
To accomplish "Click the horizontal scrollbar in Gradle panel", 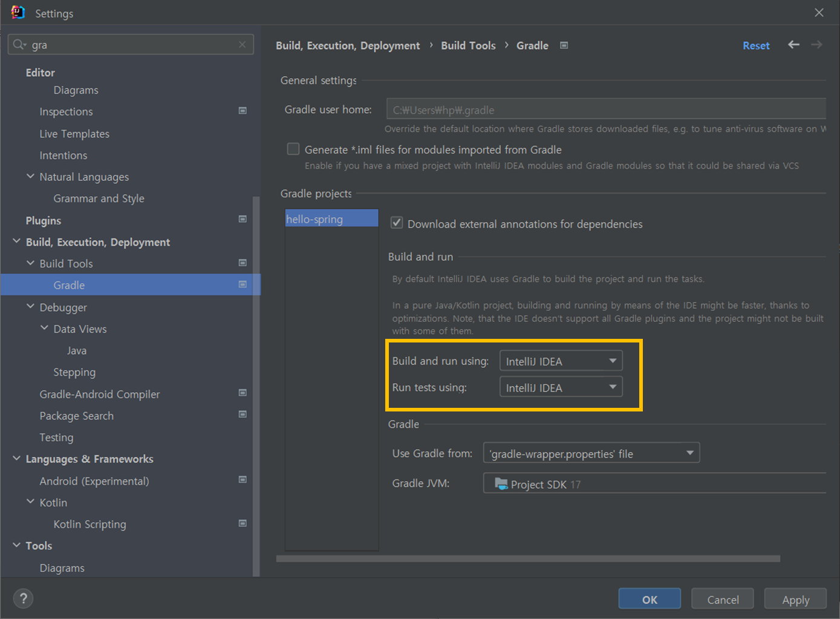I will [x=528, y=558].
